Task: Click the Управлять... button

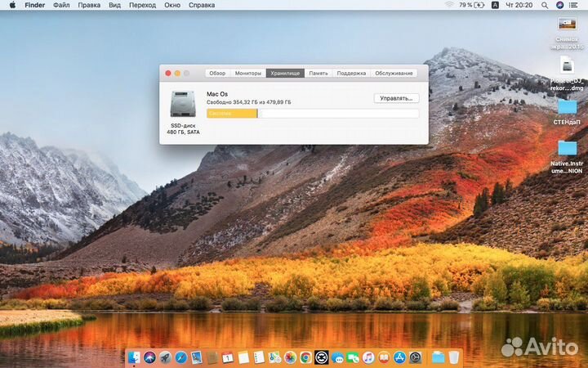Action: coord(396,98)
